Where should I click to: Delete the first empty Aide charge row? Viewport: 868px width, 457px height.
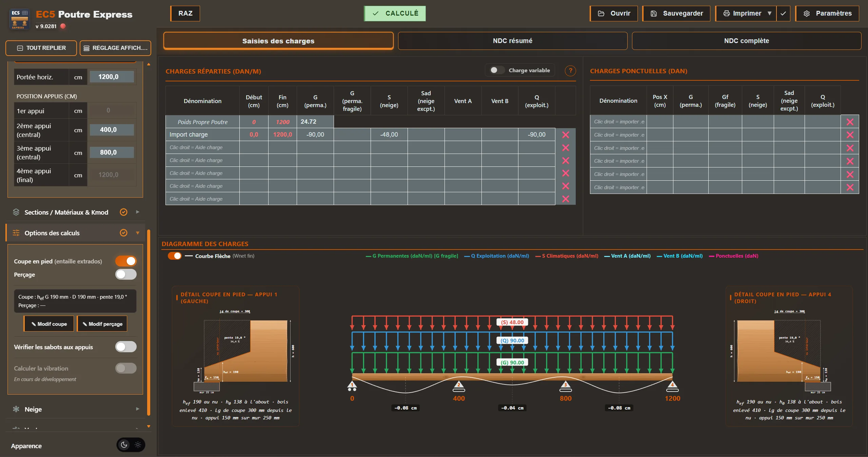566,147
